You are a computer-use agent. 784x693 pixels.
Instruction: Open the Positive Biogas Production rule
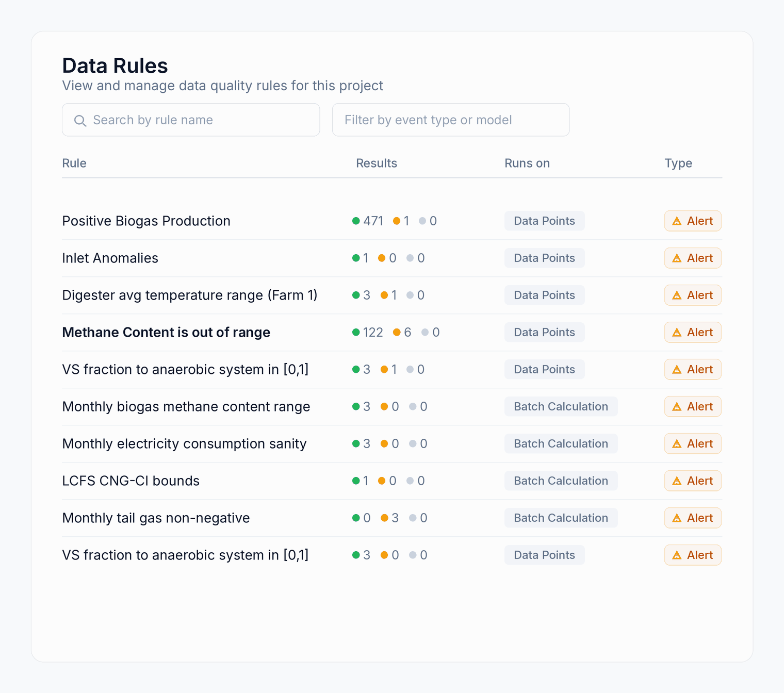point(146,221)
